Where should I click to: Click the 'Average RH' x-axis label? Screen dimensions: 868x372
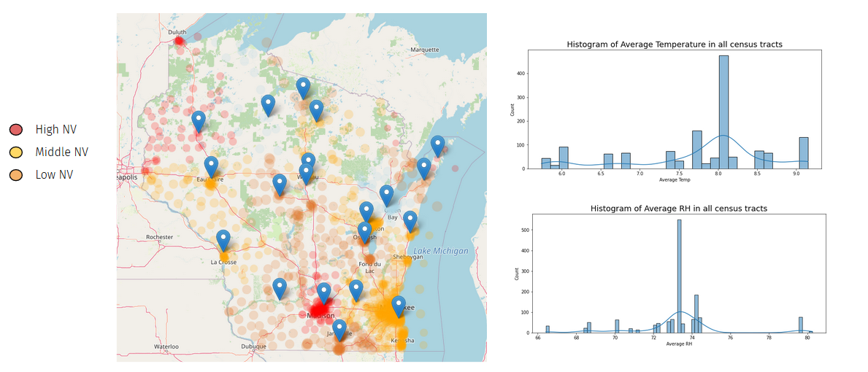click(679, 344)
